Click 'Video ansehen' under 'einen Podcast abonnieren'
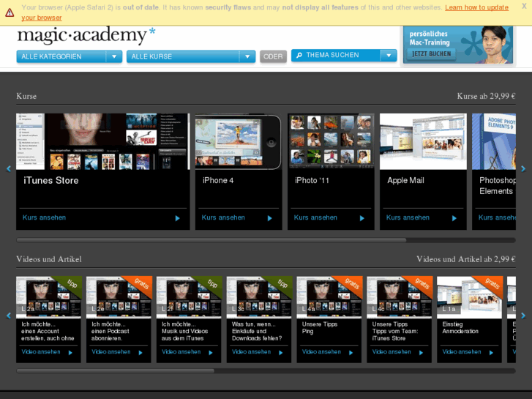This screenshot has height=399, width=532. pos(111,352)
